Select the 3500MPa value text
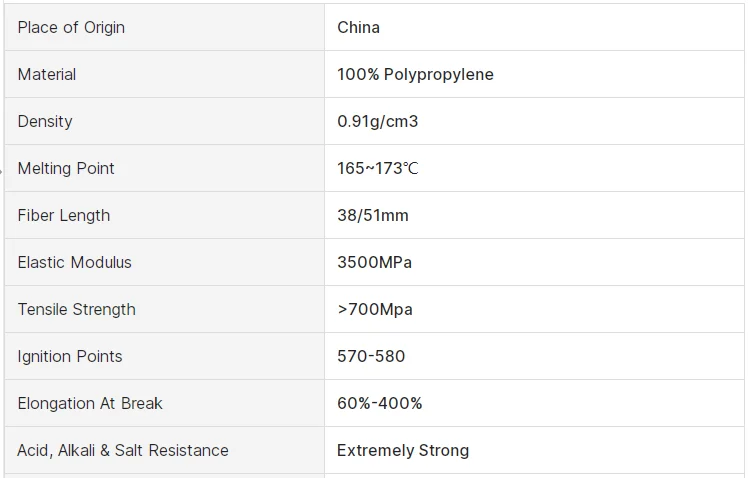This screenshot has width=748, height=478. 374,262
